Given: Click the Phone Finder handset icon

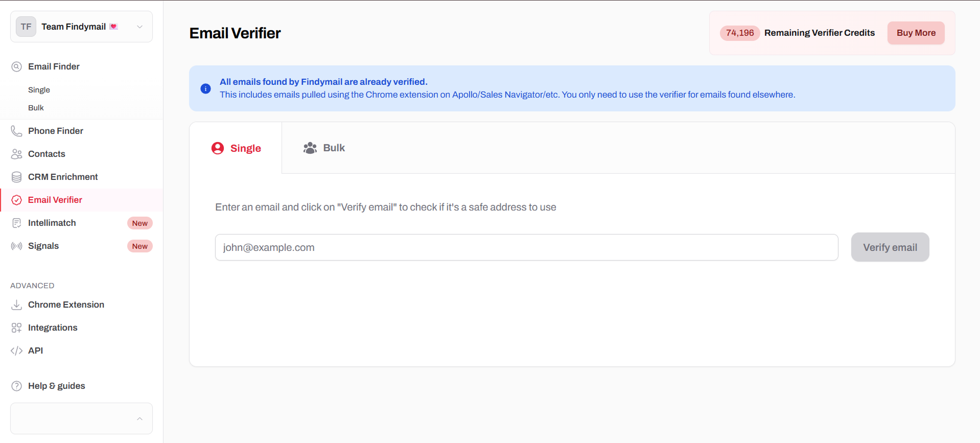Looking at the screenshot, I should [x=17, y=131].
